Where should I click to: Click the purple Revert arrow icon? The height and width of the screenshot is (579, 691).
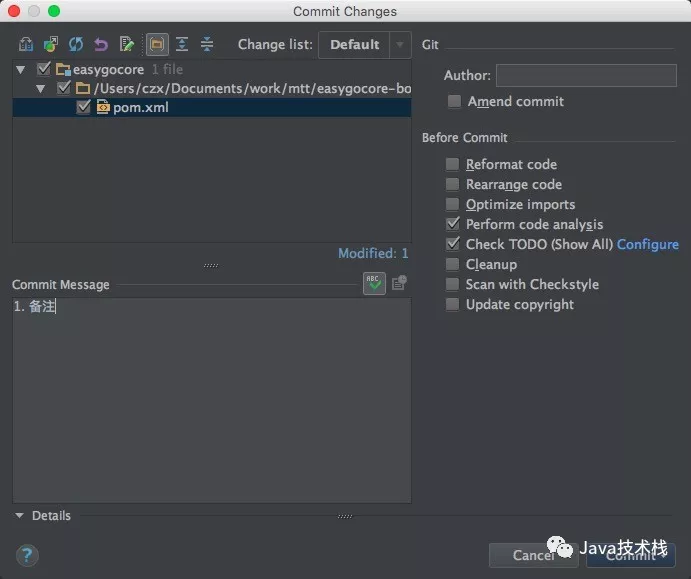point(101,44)
